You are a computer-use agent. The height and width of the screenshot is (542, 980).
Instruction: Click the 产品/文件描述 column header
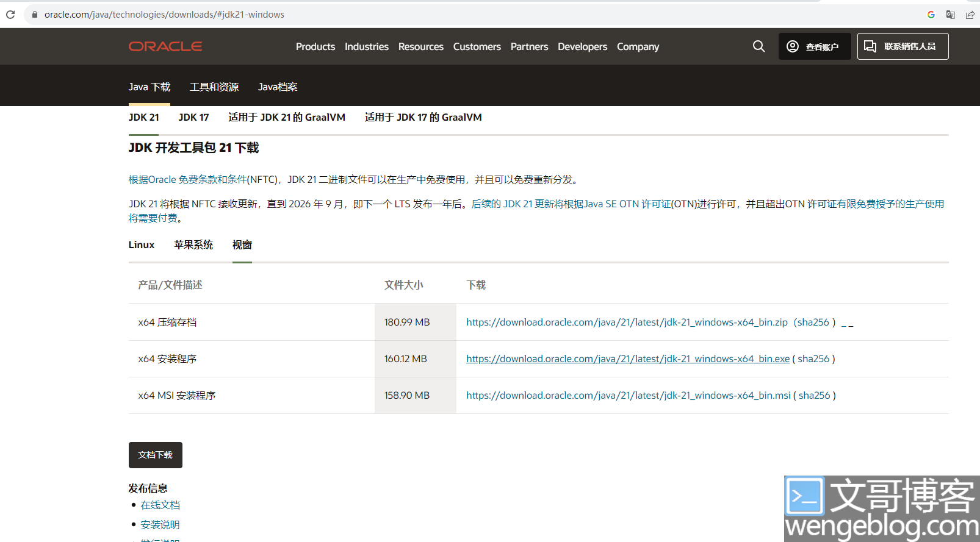point(170,285)
